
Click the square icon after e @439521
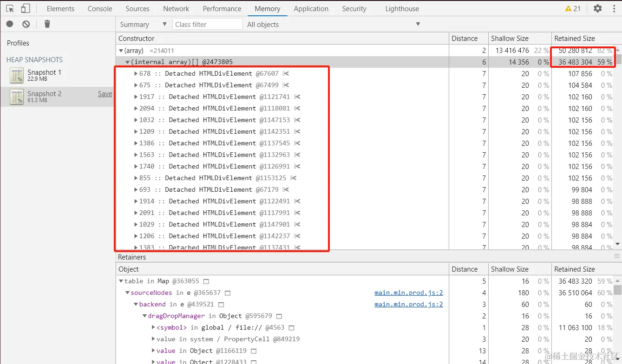click(221, 305)
